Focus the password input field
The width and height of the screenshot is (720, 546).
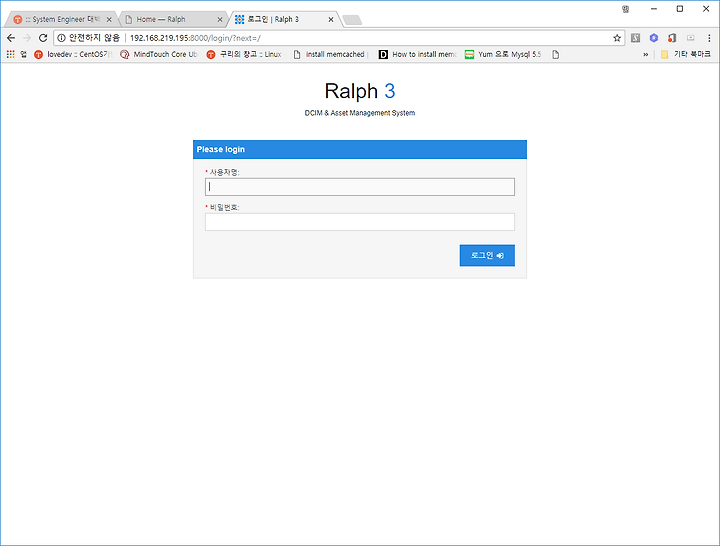tap(360, 222)
